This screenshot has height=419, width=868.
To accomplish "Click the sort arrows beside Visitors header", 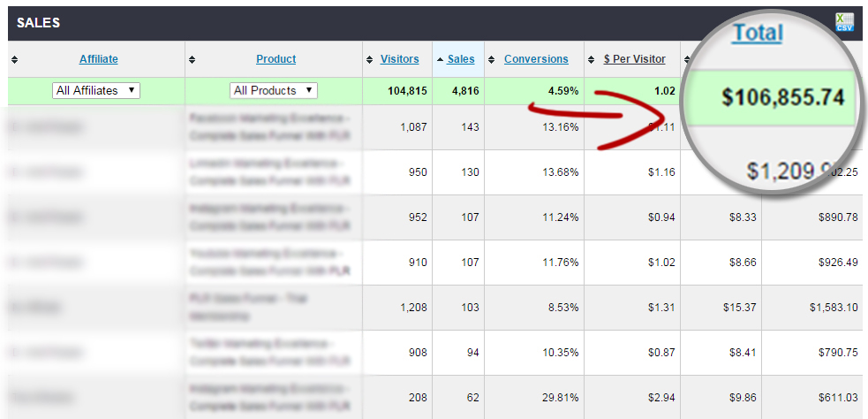I will coord(370,60).
